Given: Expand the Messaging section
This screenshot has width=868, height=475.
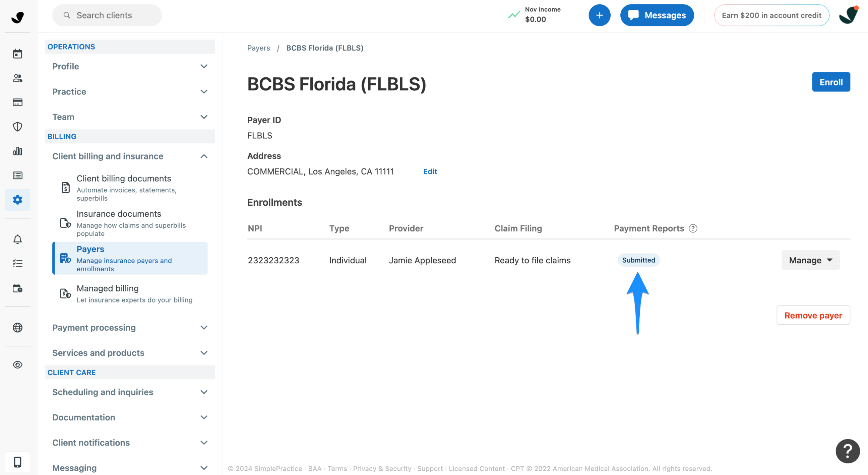Looking at the screenshot, I should tap(130, 468).
